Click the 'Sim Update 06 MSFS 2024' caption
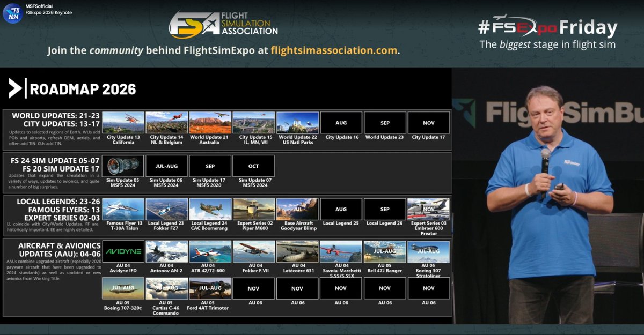This screenshot has width=644, height=335. pyautogui.click(x=167, y=183)
